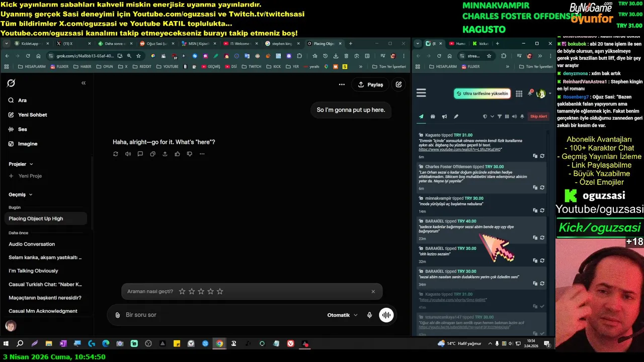Open Imagine in Grok sidebar

click(x=23, y=144)
